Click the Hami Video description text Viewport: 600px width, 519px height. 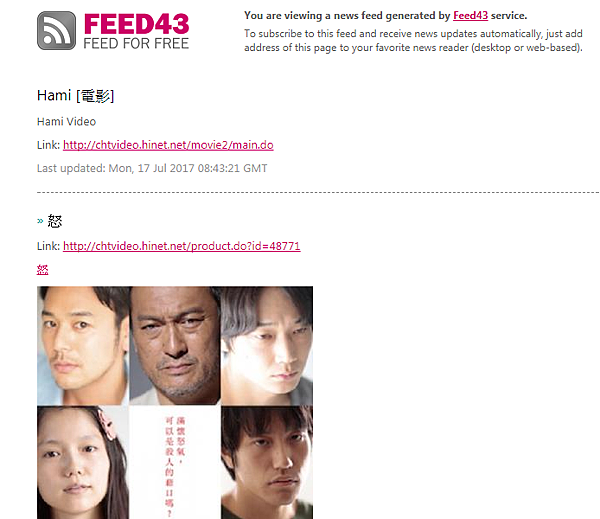coord(66,122)
